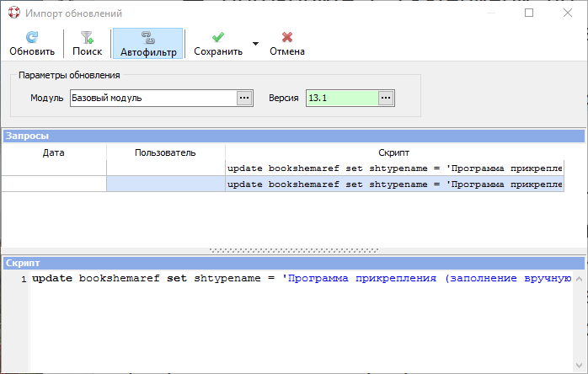
Task: Click line 1 in the script editor
Action: [302, 278]
